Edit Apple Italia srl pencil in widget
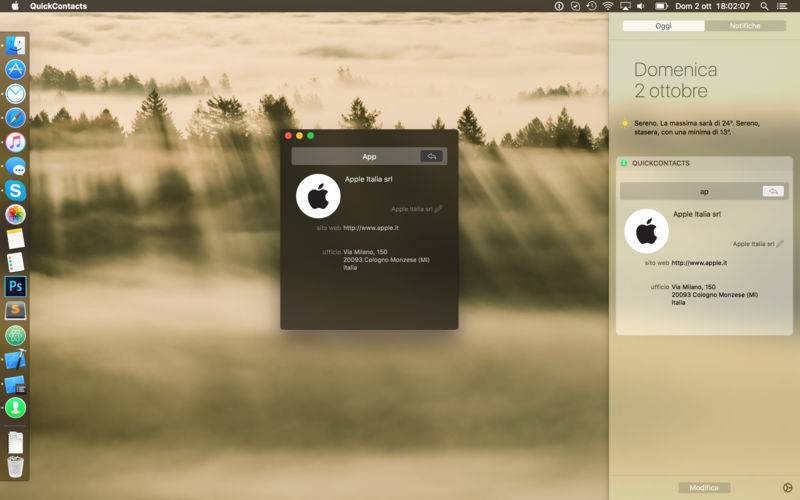800x500 pixels. 780,244
